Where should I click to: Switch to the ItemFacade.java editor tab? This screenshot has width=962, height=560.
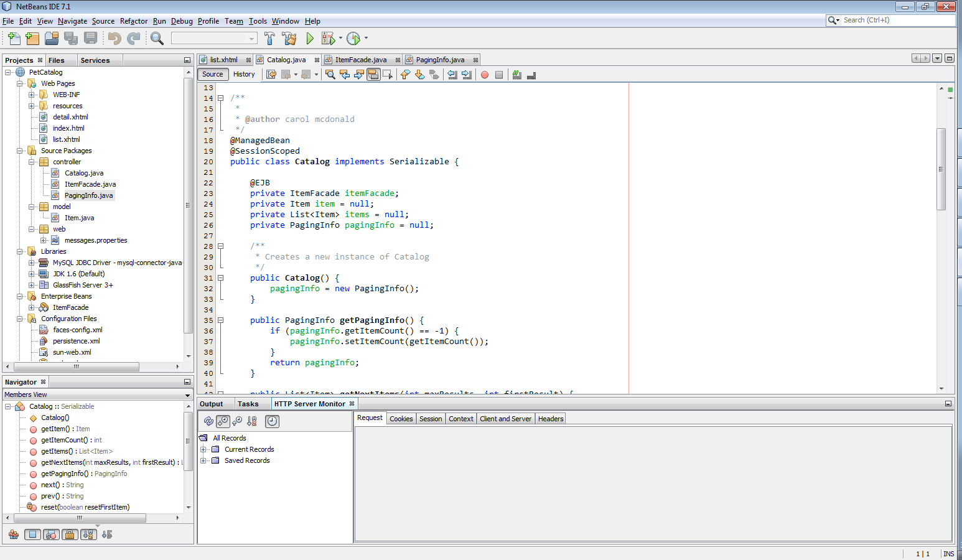[x=360, y=60]
